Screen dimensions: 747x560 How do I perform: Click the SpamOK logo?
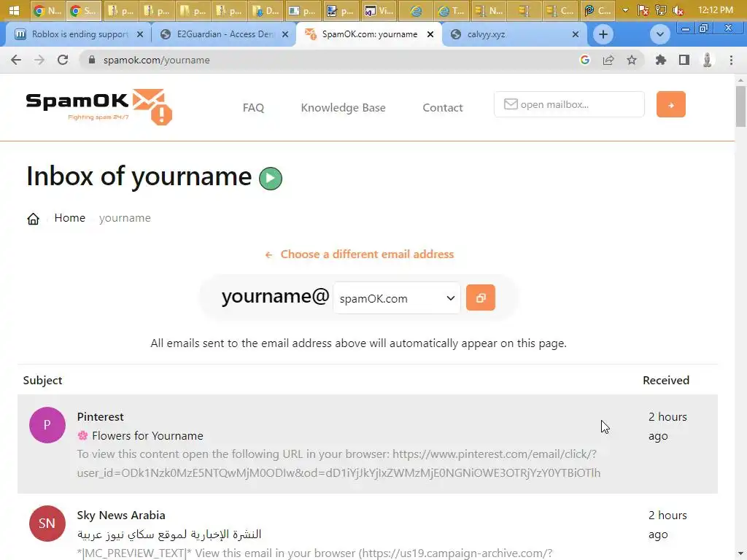click(x=98, y=106)
